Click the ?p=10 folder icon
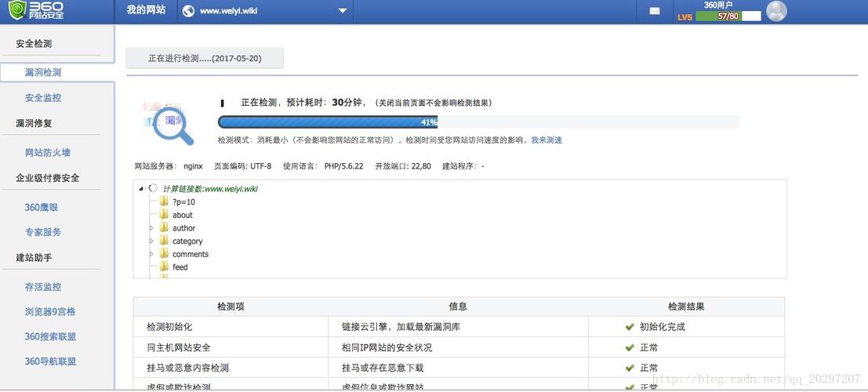Image resolution: width=868 pixels, height=392 pixels. [164, 201]
